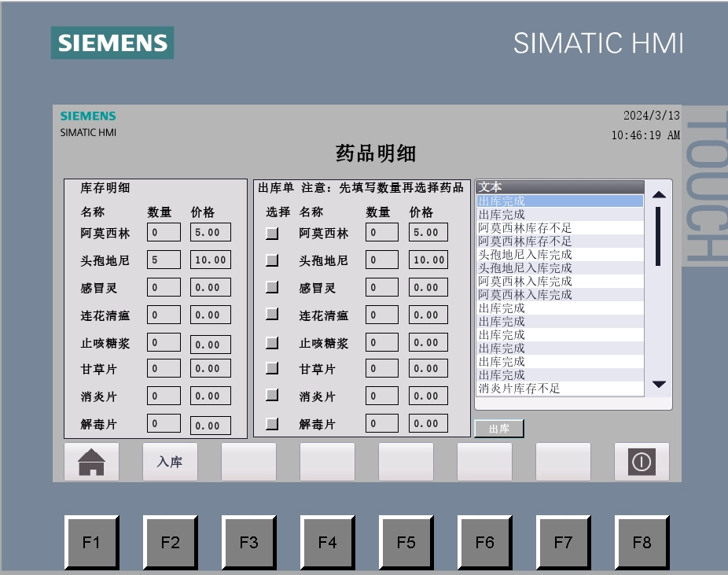The height and width of the screenshot is (575, 728).
Task: Click the power icon button
Action: tap(642, 462)
